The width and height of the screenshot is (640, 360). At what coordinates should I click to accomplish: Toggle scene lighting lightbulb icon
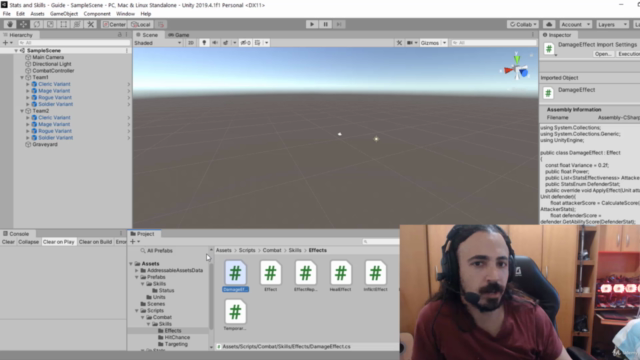coord(204,43)
